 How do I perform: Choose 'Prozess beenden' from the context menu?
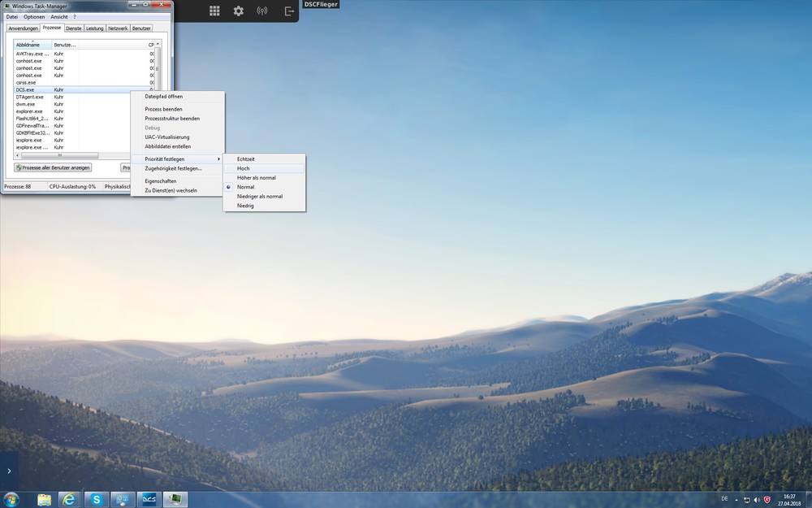(165, 108)
